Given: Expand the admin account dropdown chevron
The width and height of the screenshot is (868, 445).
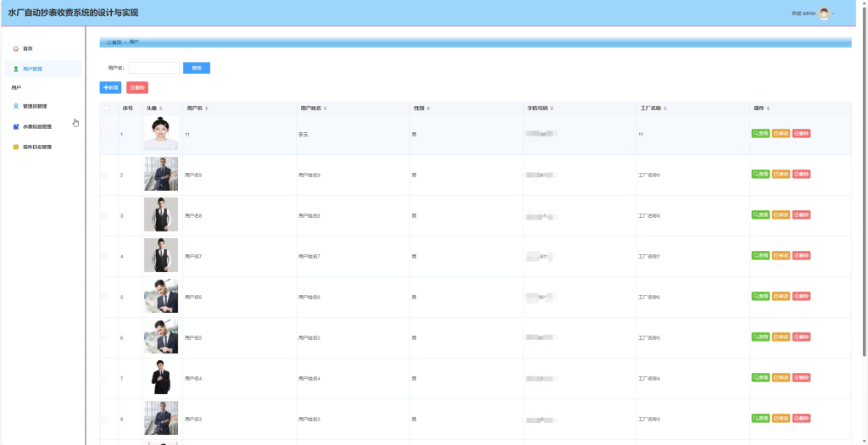Looking at the screenshot, I should click(834, 14).
